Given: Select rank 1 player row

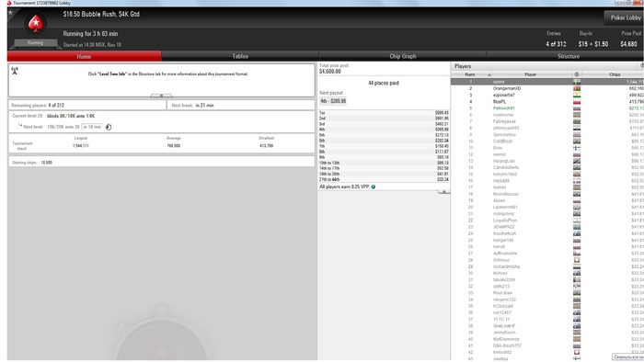Looking at the screenshot, I should (547, 82).
